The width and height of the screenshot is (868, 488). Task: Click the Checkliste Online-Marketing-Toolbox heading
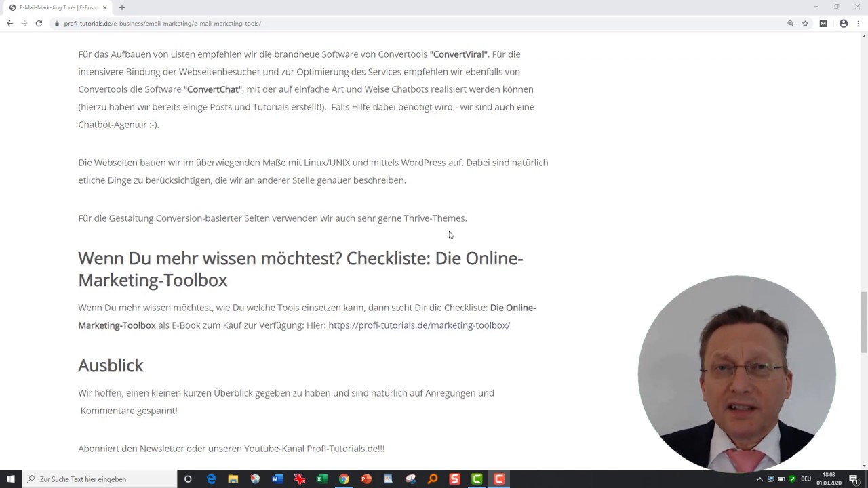pos(300,269)
